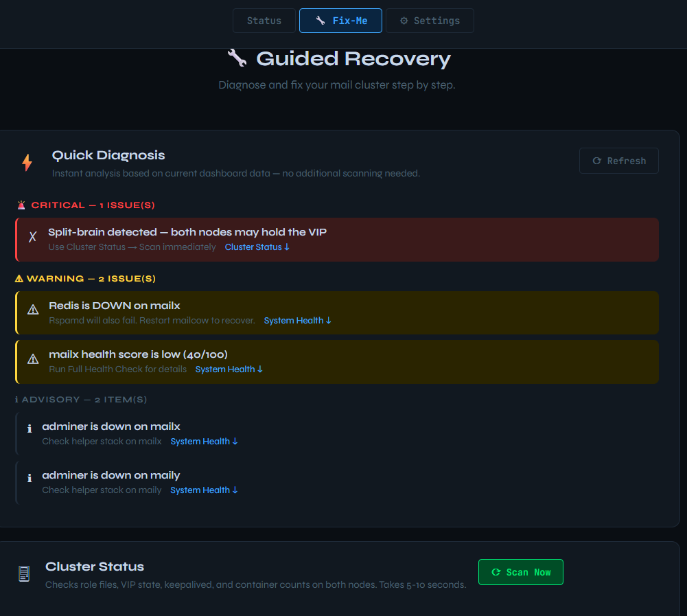The width and height of the screenshot is (687, 616).
Task: Click info icon for adminer down on maily
Action: (x=30, y=478)
